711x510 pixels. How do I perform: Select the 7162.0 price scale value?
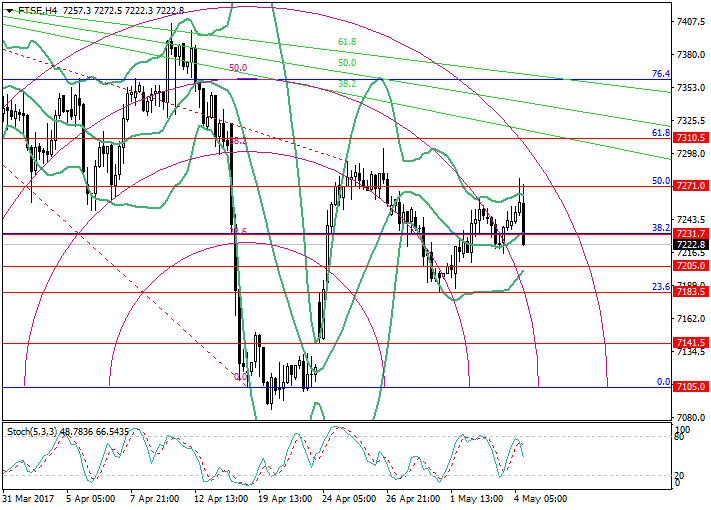point(691,319)
